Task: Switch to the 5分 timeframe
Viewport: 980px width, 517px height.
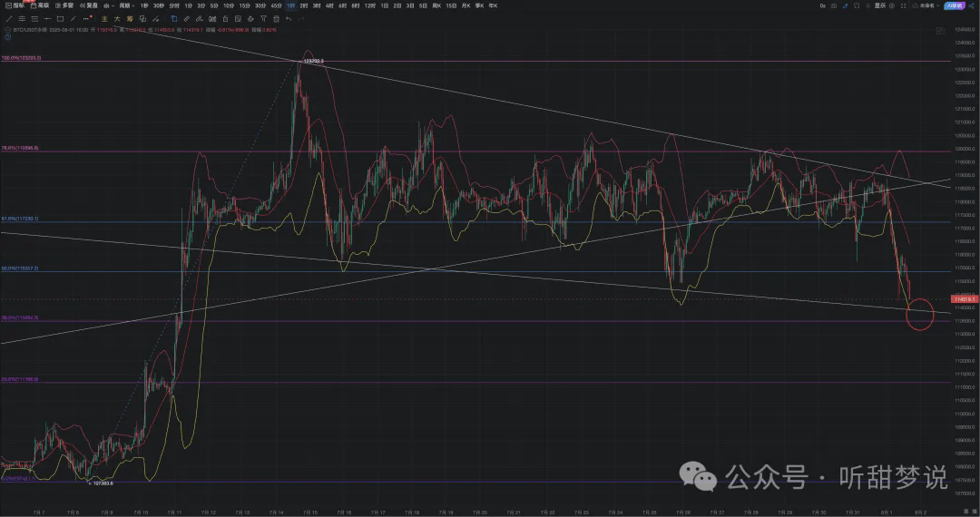Action: (214, 5)
